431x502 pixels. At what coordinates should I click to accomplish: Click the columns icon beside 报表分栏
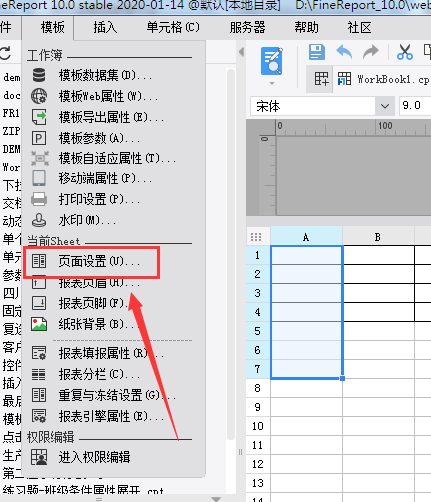39,374
